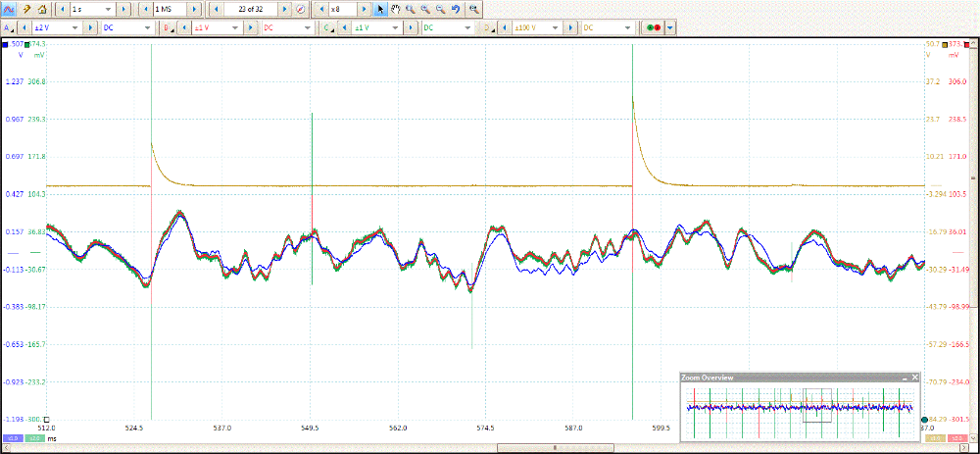Click the zoom rectangle in Zoom Overview
The height and width of the screenshot is (454, 980).
click(816, 405)
